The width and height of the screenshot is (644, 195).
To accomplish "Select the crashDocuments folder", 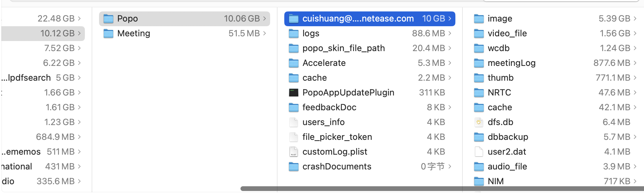I will [x=336, y=166].
